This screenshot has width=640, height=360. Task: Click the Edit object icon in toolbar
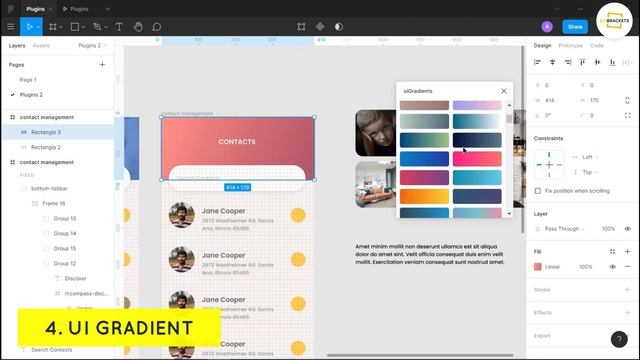301,27
